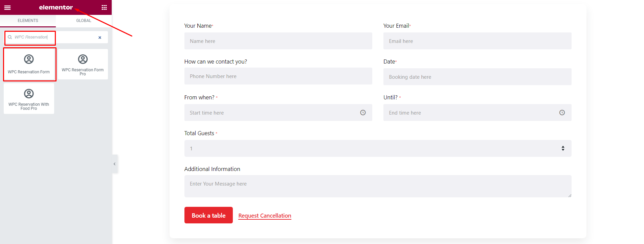Image resolution: width=644 pixels, height=244 pixels.
Task: Click the Until? label
Action: point(392,97)
